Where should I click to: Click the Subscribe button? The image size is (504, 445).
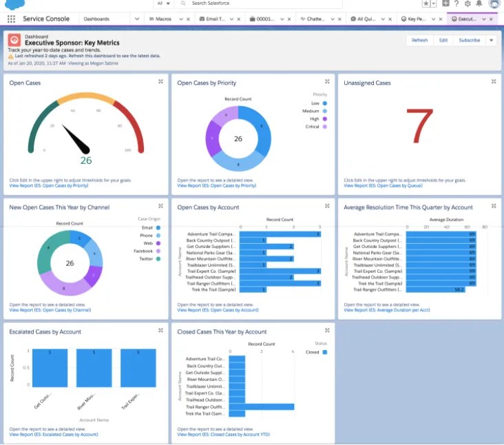[469, 41]
